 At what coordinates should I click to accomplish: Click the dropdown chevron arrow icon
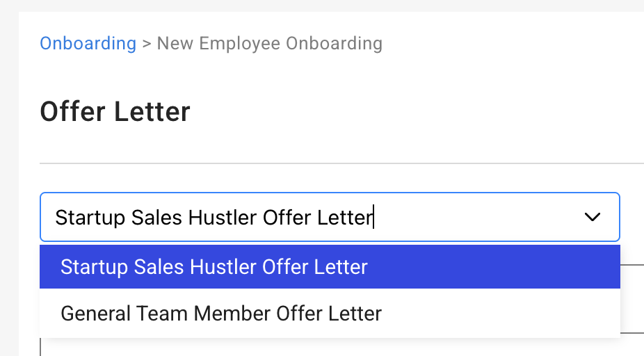point(593,218)
